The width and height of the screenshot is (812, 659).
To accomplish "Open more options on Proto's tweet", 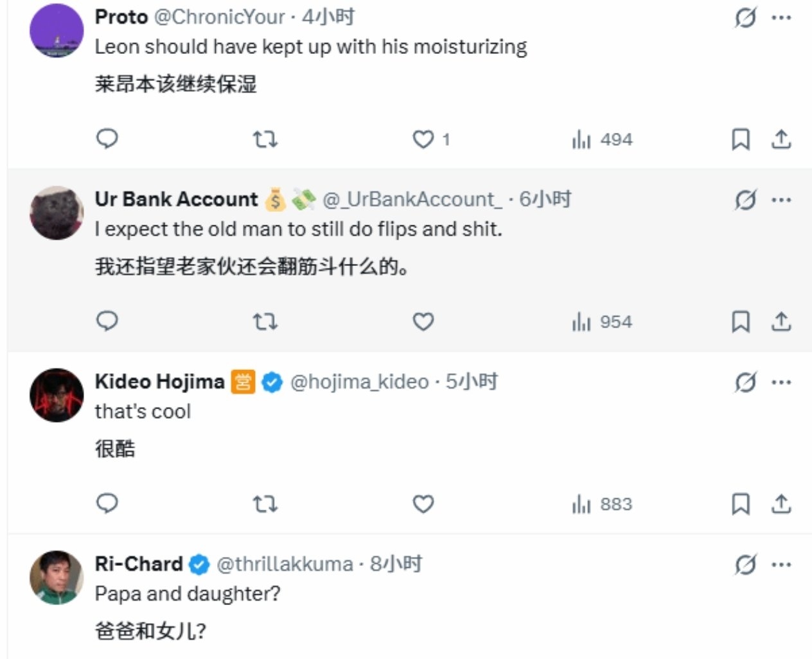I will [781, 18].
